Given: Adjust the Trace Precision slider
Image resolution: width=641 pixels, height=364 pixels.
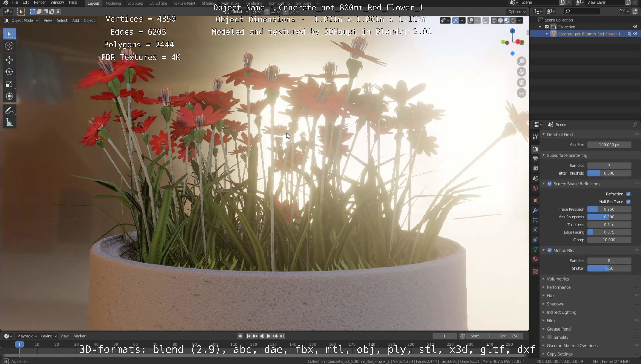Looking at the screenshot, I should click(x=609, y=209).
